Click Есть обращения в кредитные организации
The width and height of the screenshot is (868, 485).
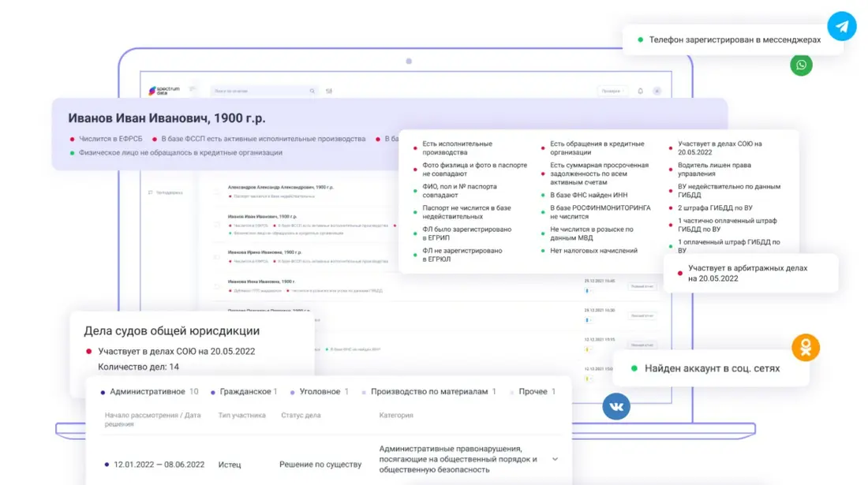pyautogui.click(x=597, y=147)
